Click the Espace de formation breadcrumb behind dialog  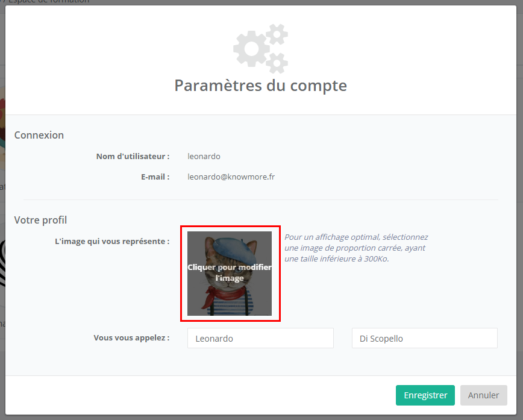pyautogui.click(x=48, y=2)
